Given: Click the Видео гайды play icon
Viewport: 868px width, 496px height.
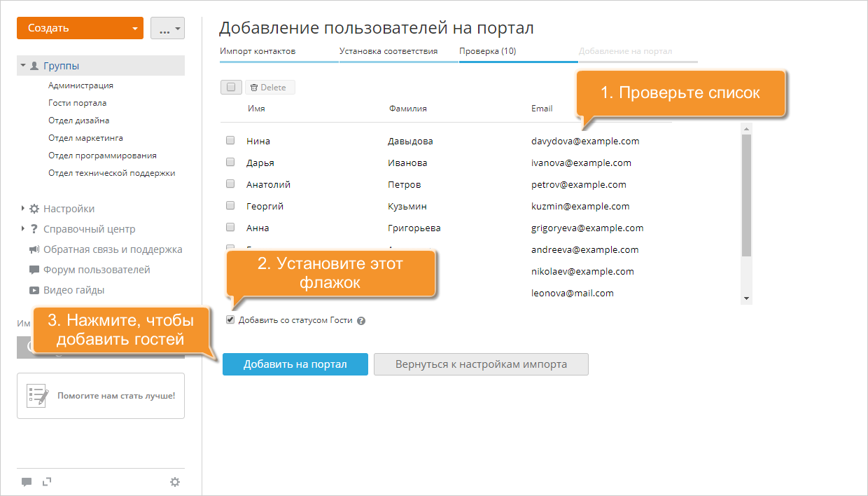Looking at the screenshot, I should (x=34, y=290).
